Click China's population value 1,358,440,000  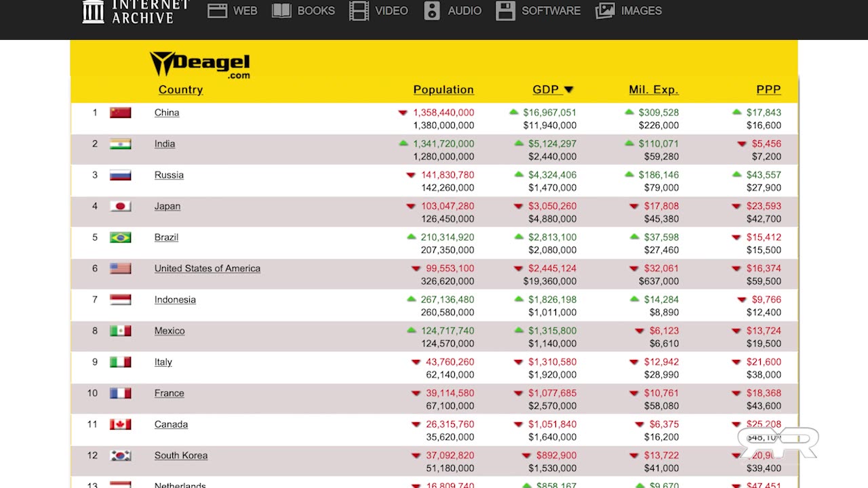[443, 113]
